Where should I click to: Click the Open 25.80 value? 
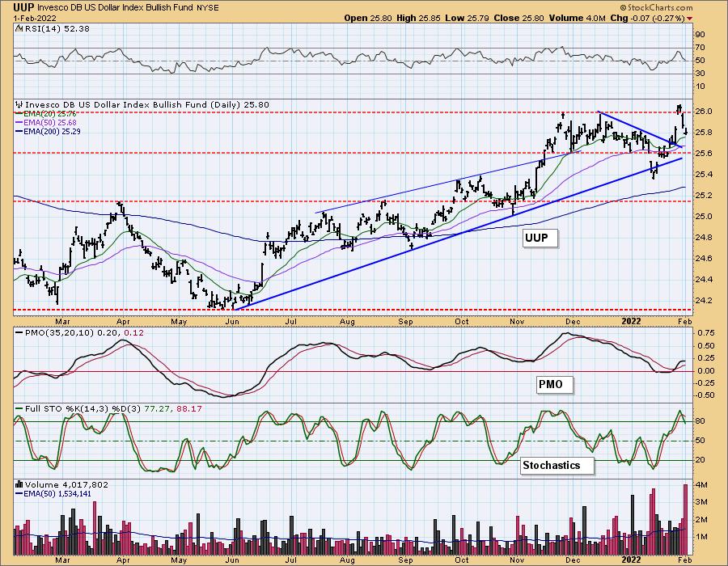(368, 18)
